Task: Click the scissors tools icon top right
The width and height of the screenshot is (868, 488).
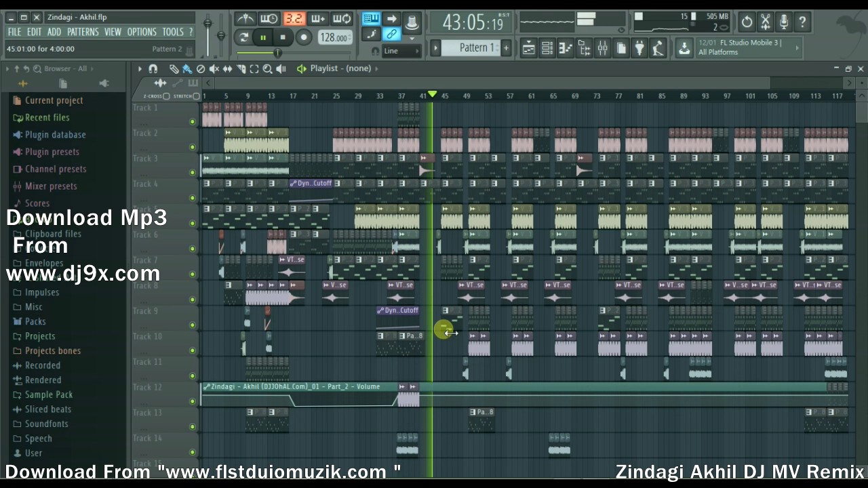Action: coord(765,22)
